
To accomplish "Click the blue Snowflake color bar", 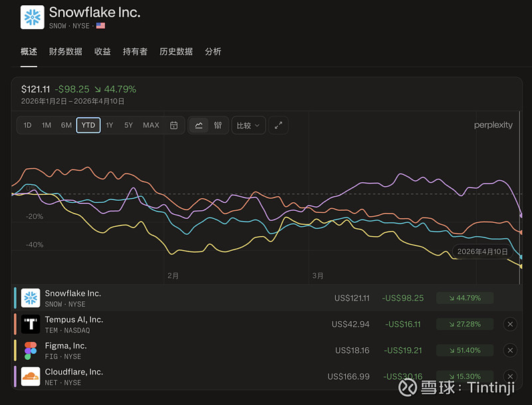I will [15, 298].
